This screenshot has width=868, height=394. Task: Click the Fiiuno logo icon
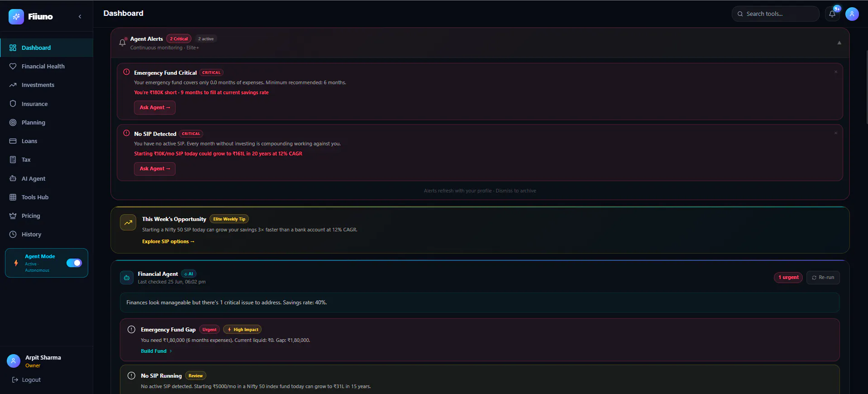pyautogui.click(x=16, y=17)
